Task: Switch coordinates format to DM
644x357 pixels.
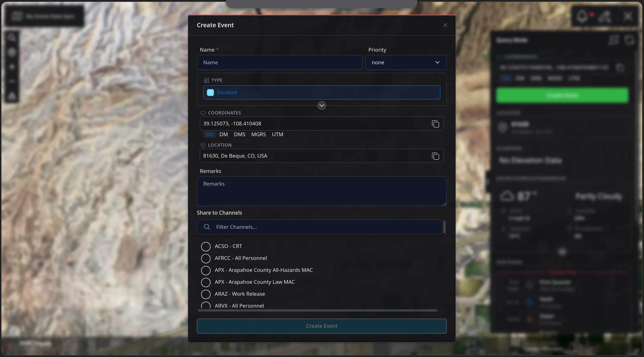Action: 224,134
